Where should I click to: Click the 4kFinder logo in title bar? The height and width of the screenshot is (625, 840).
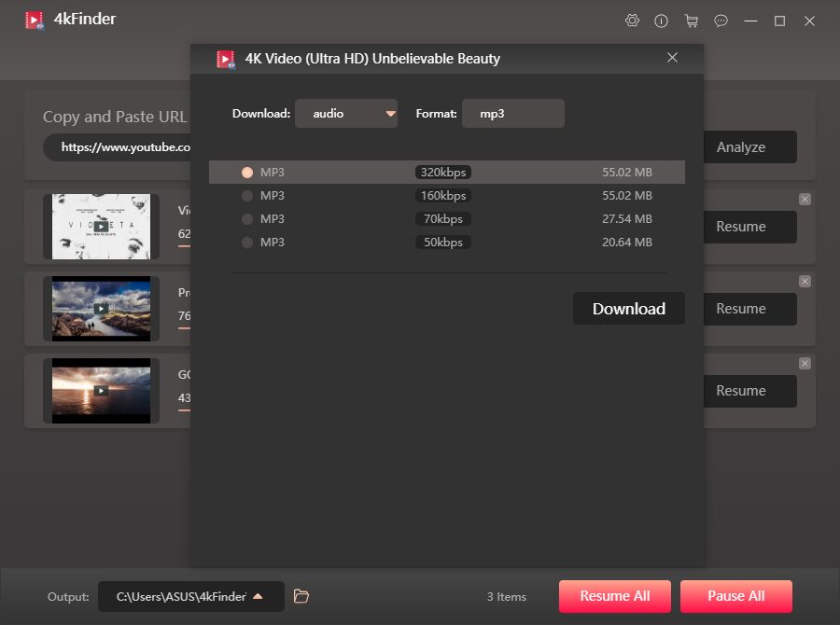tap(35, 21)
